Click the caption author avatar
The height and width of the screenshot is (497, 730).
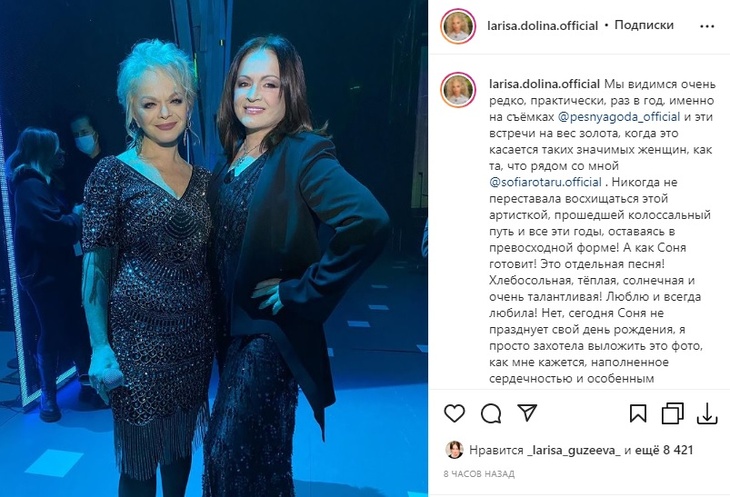458,90
